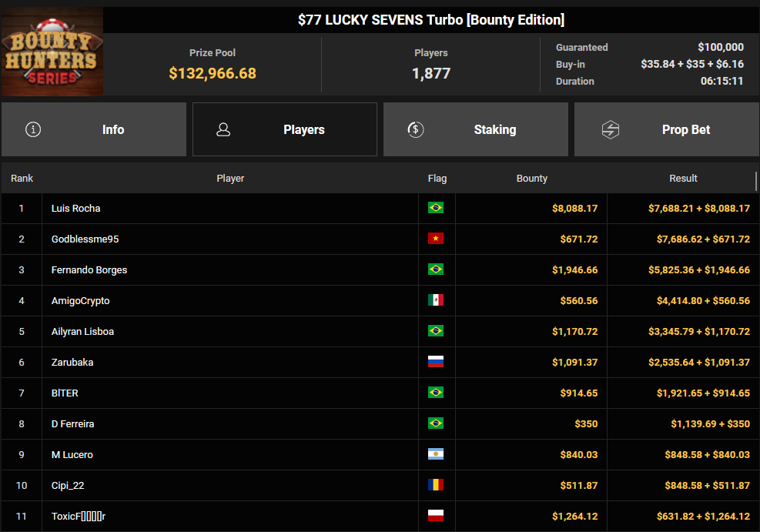Click the Brazil flag for BITER

coord(436,393)
